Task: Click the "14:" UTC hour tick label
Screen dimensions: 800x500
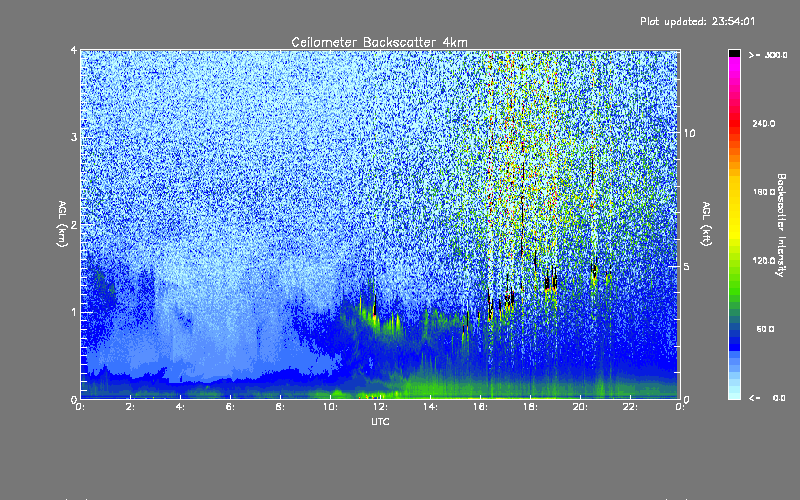Action: pyautogui.click(x=430, y=407)
